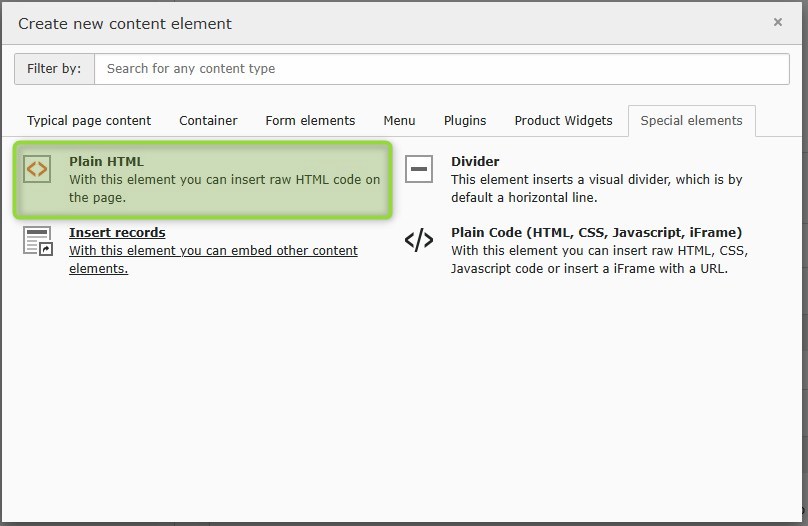Click the Plain Code </> icon
This screenshot has height=526, width=808.
tap(419, 240)
